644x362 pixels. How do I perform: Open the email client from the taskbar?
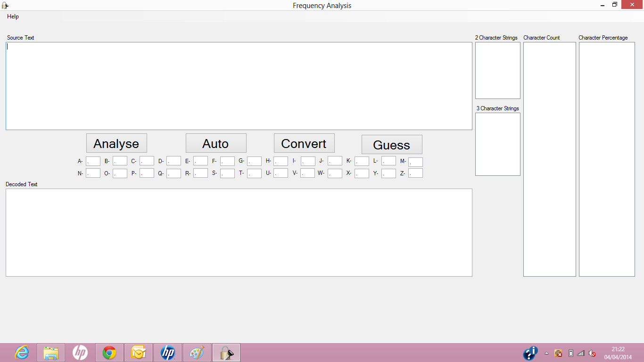(x=139, y=352)
